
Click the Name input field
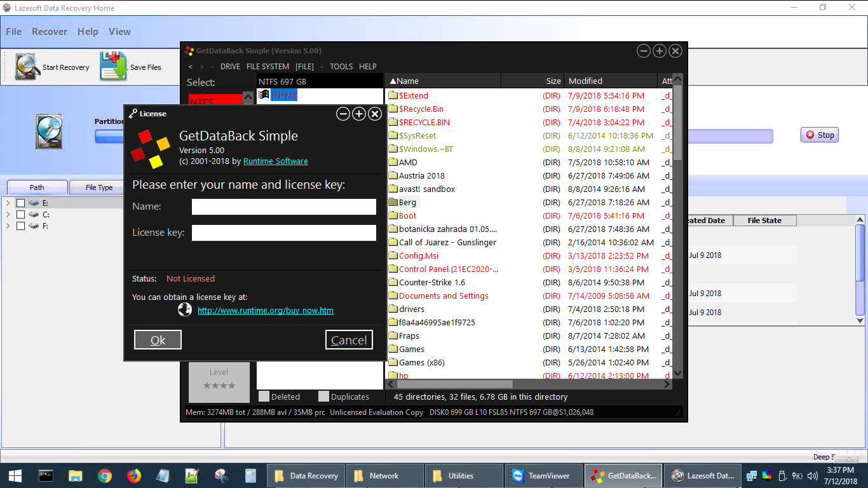point(284,207)
